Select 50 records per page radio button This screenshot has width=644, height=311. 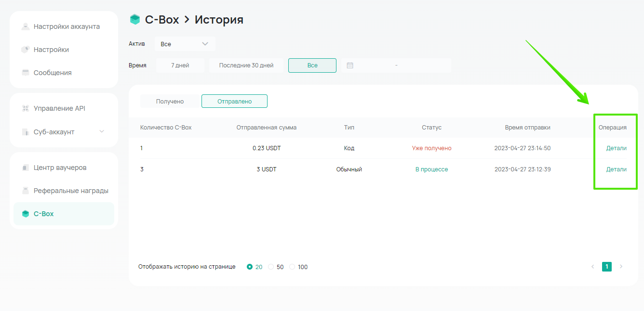pos(271,267)
